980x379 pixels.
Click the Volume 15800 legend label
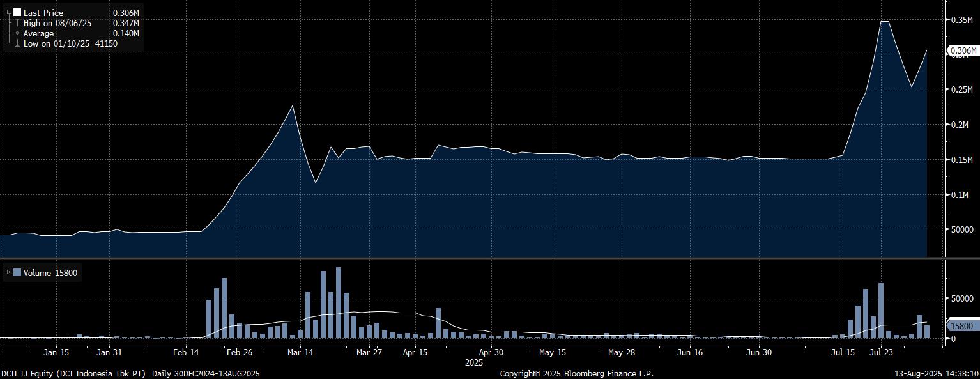50,273
